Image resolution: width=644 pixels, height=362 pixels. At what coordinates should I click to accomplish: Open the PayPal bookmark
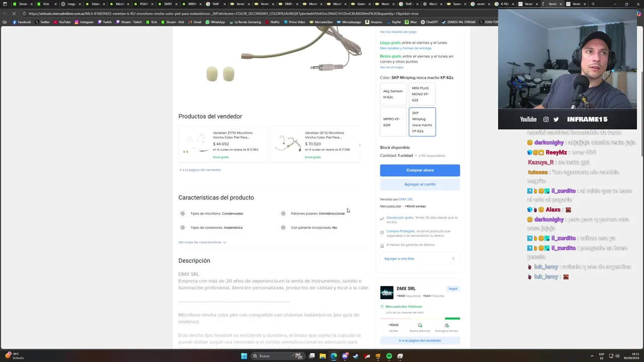(393, 22)
